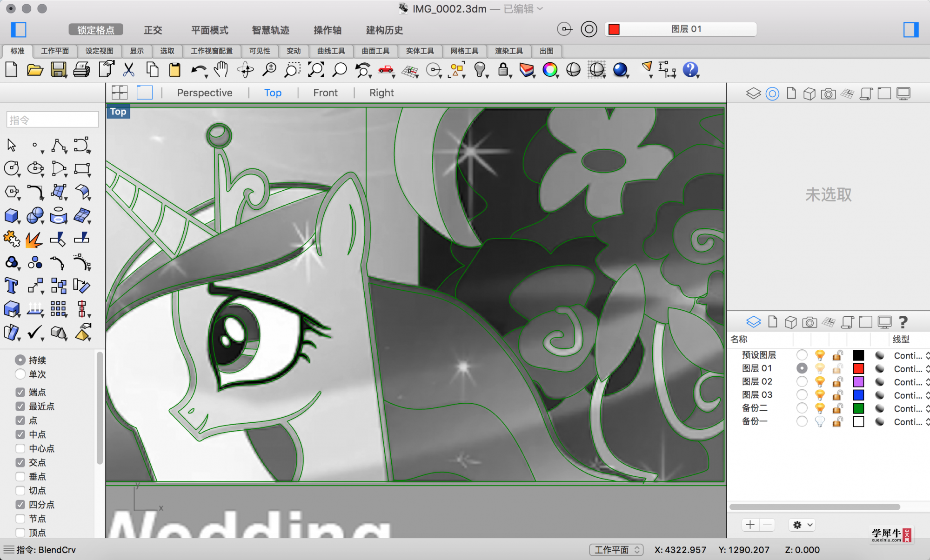Toggle visibility bulb of 备份一 layer
The width and height of the screenshot is (930, 560).
pos(820,421)
